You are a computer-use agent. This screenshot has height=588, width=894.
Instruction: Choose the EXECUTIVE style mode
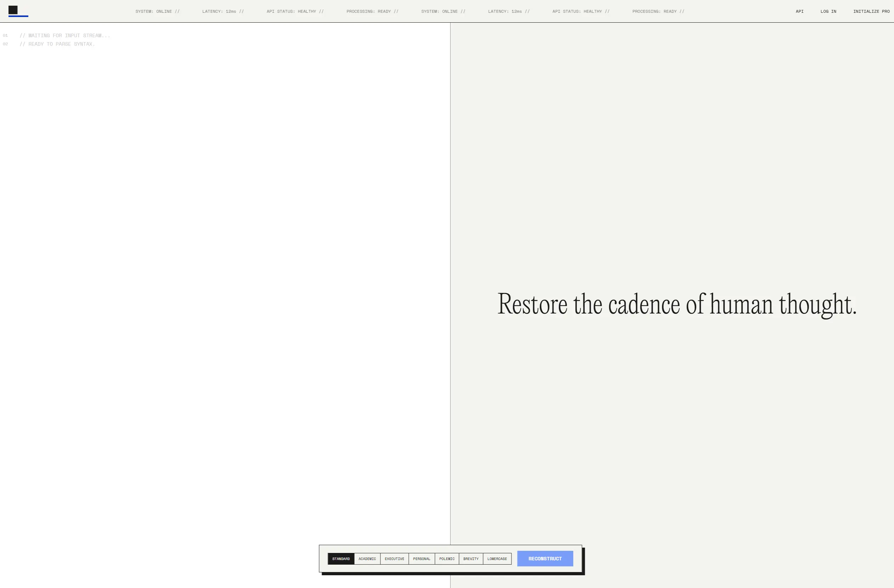coord(394,559)
